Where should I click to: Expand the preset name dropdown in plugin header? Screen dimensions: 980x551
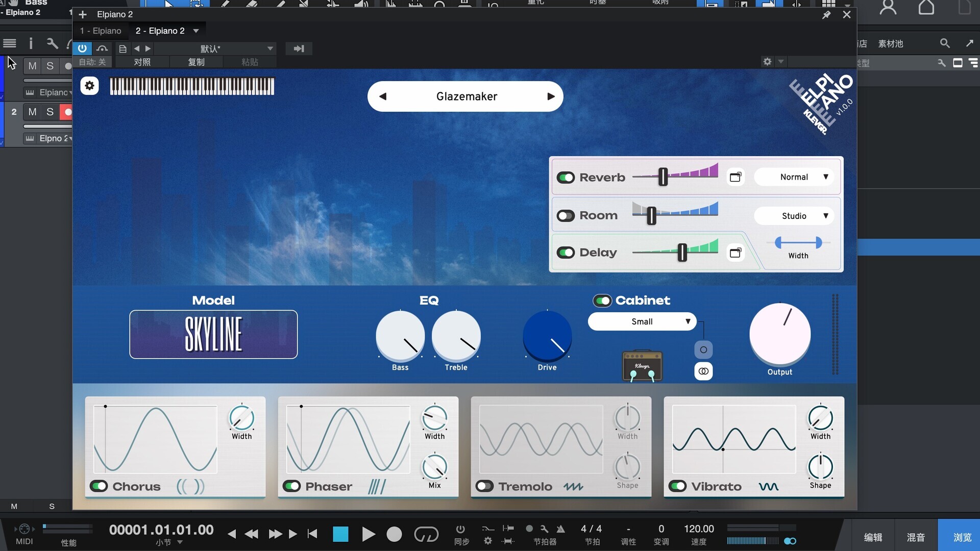coord(270,48)
